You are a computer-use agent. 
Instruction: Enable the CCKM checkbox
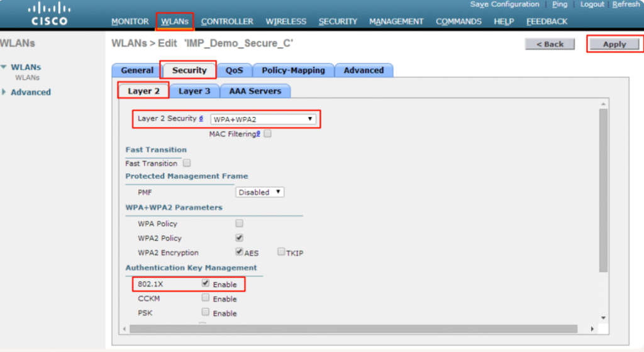(206, 297)
